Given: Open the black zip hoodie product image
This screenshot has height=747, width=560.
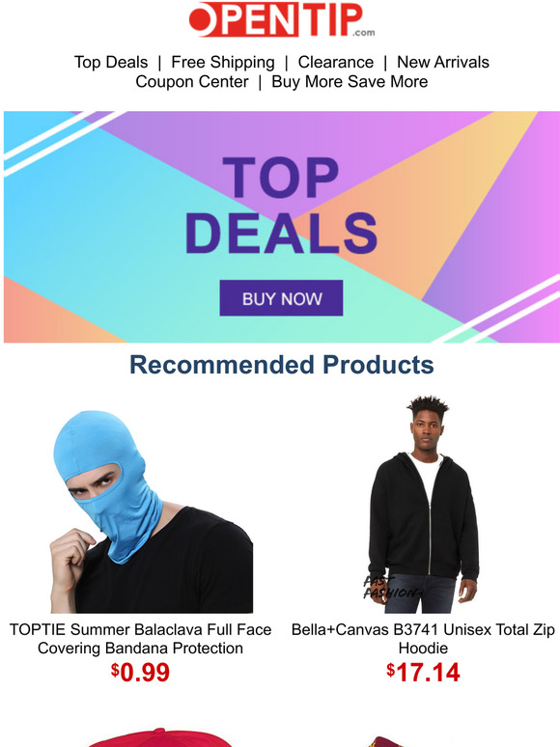Looking at the screenshot, I should pos(423,504).
